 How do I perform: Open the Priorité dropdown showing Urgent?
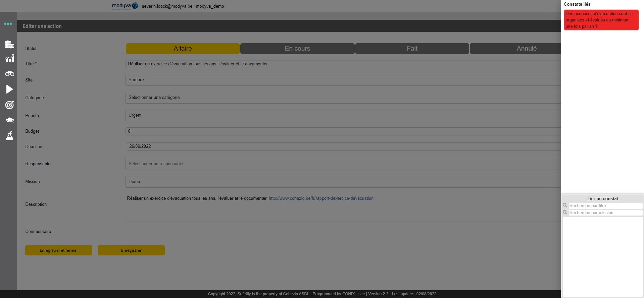342,115
